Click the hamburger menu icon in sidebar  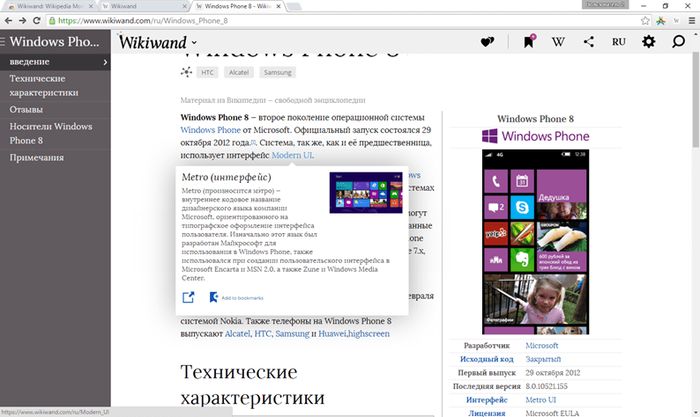click(5, 43)
